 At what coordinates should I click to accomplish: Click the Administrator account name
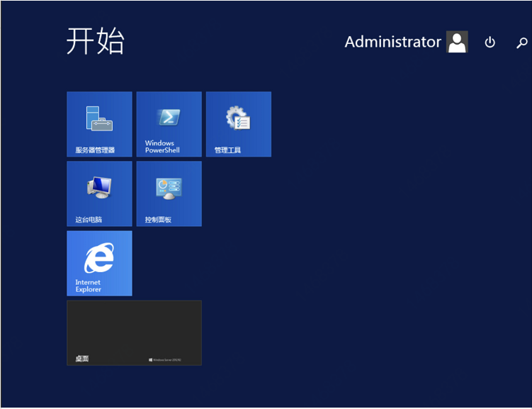(393, 42)
